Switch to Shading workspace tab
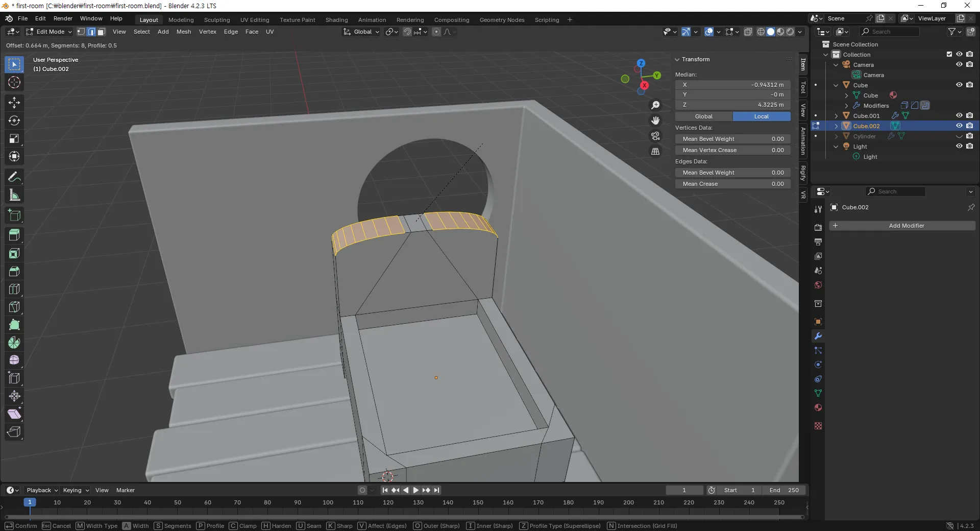 tap(336, 20)
